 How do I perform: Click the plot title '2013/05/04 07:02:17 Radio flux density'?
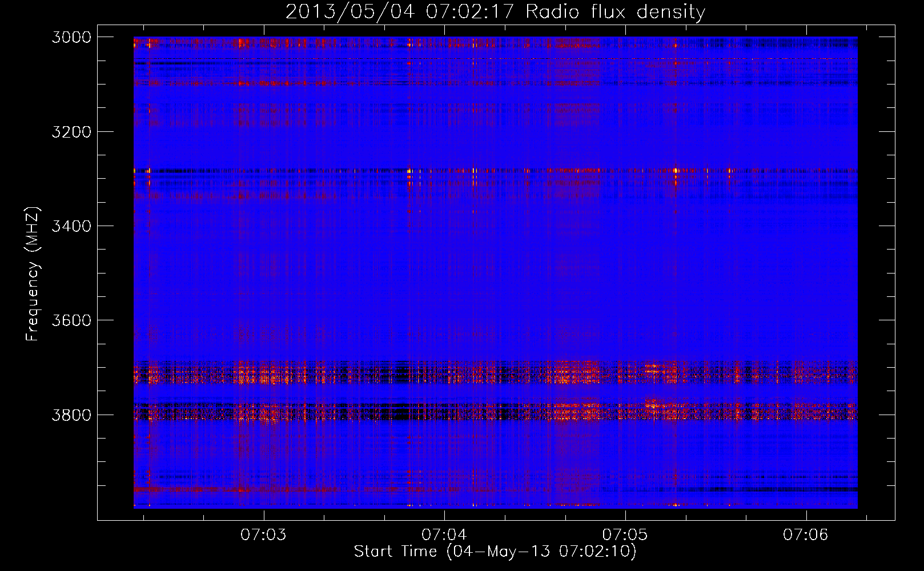(x=495, y=11)
